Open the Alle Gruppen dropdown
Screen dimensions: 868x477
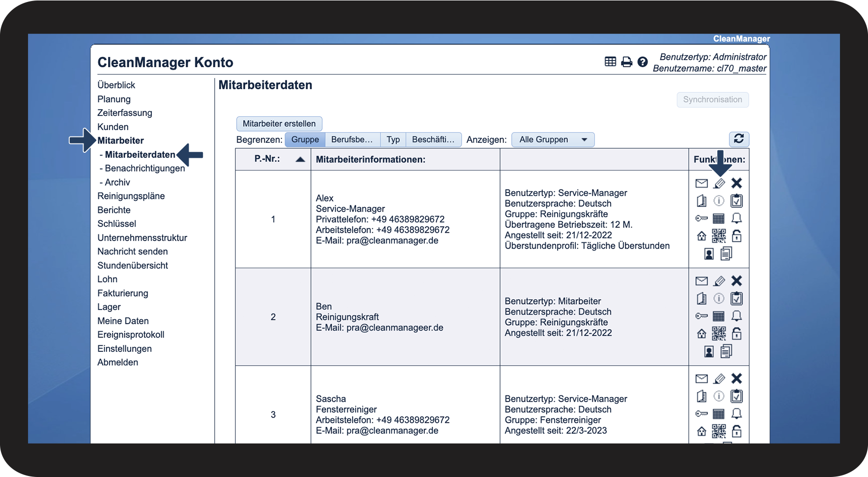553,140
